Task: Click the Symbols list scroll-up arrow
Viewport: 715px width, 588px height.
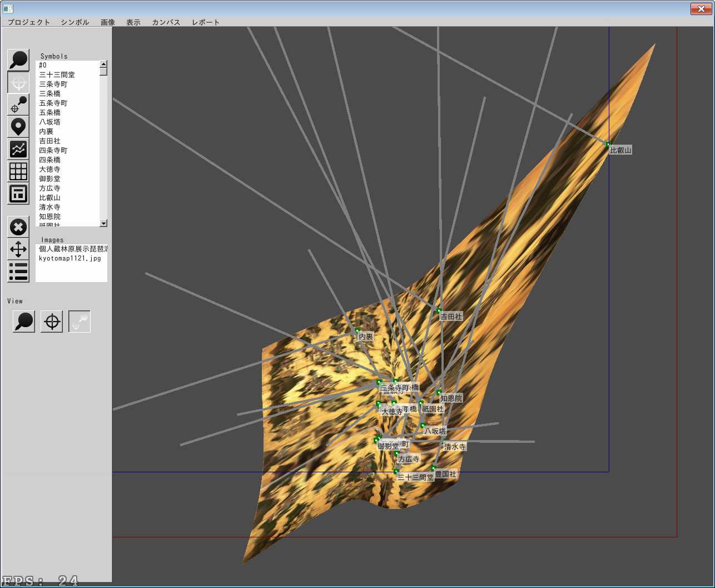Action: click(x=103, y=64)
